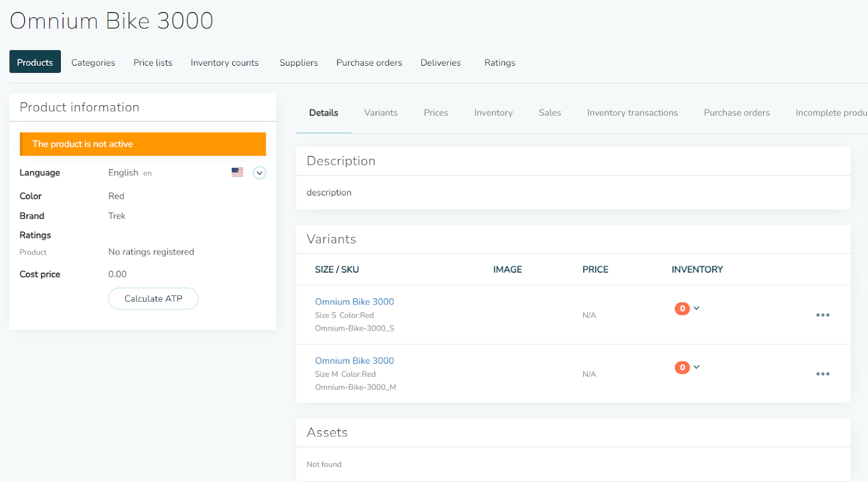This screenshot has height=482, width=868.
Task: Switch to the Variants sub-tab
Action: pyautogui.click(x=381, y=112)
